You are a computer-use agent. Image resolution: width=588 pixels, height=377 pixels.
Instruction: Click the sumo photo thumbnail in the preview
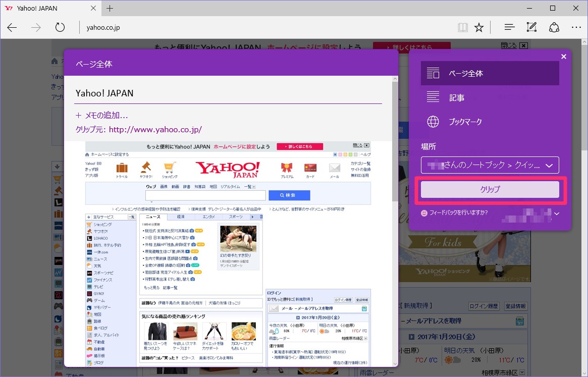[238, 239]
